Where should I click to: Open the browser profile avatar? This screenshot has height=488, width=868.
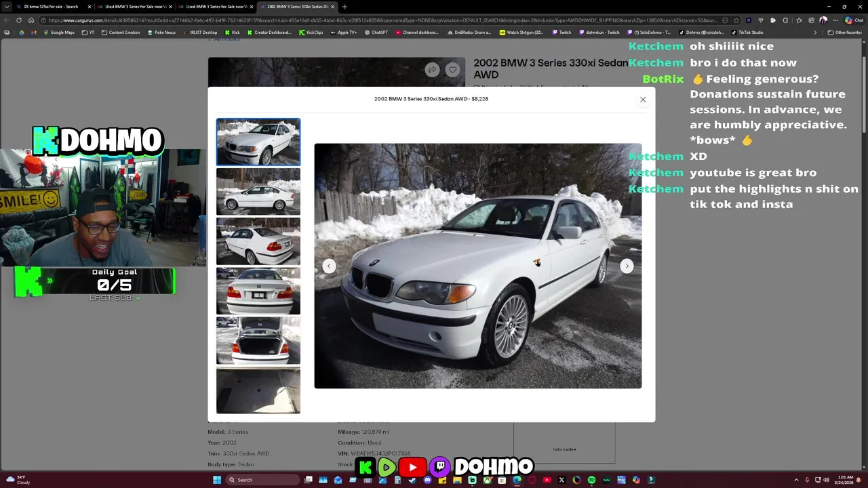(x=823, y=20)
